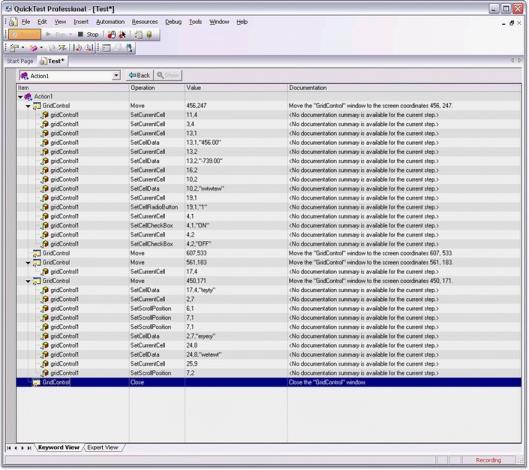Screen dimensions: 529x470
Task: Collapse the GridControl node with value 450,171
Action: tap(28, 281)
